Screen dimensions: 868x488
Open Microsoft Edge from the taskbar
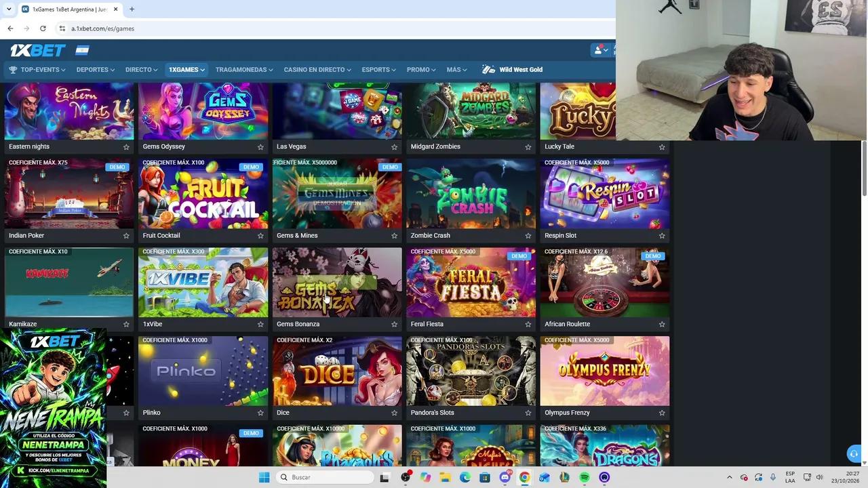[x=465, y=477]
